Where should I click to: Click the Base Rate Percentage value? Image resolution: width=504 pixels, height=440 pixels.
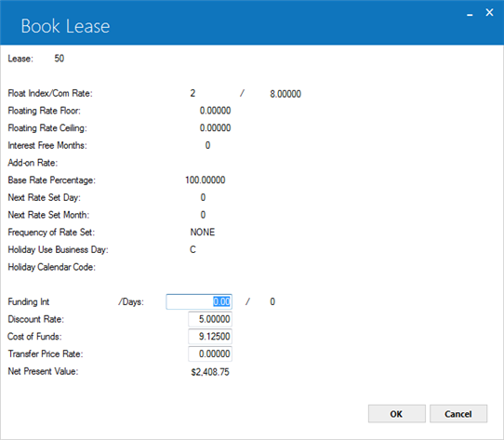[206, 180]
